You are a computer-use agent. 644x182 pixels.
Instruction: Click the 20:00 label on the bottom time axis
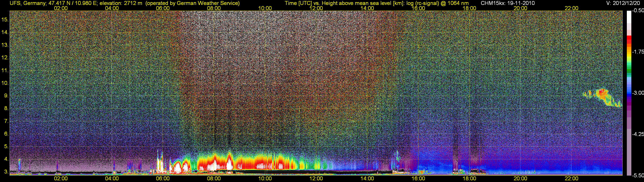pos(521,179)
